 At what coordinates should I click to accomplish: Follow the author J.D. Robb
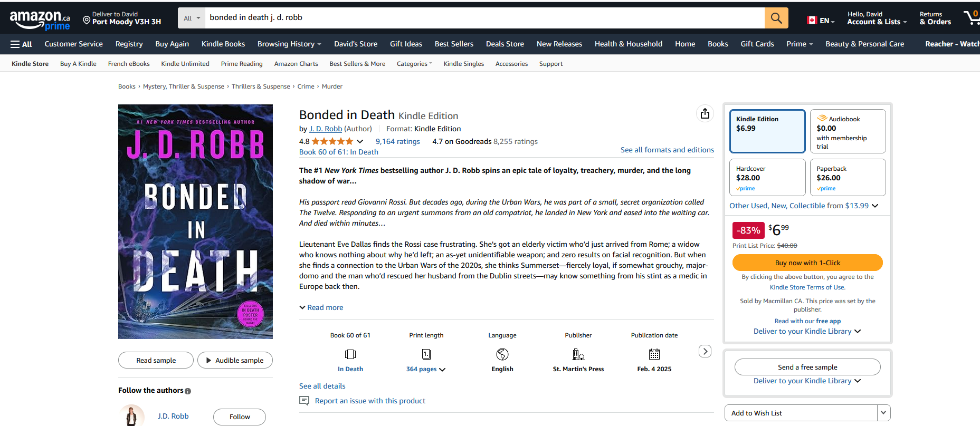[240, 417]
